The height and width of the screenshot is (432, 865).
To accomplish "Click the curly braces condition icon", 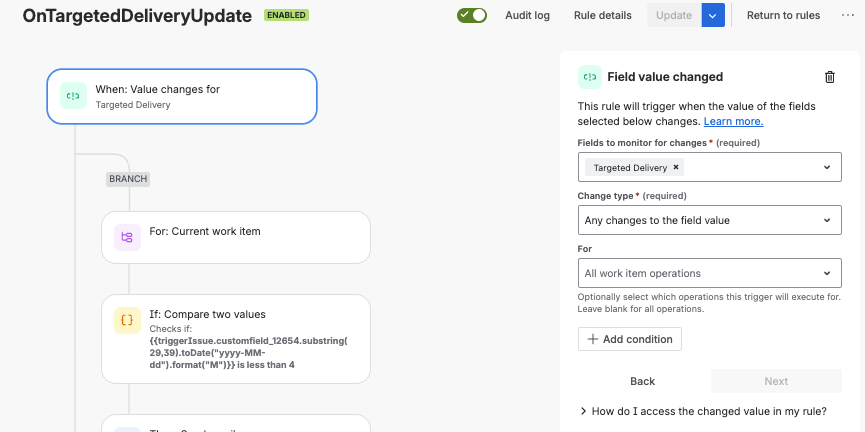I will [127, 320].
